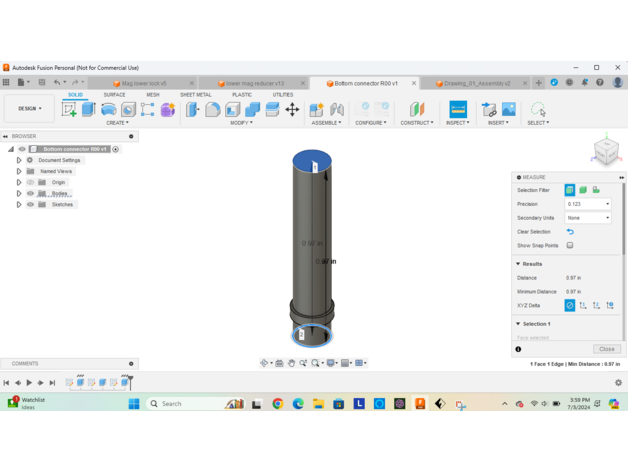
Task: Enable the Show Snap Points checkbox
Action: [x=570, y=245]
